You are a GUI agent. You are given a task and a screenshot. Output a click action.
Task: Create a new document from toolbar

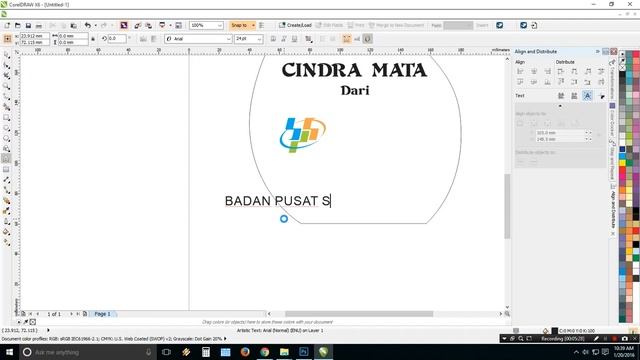7,25
